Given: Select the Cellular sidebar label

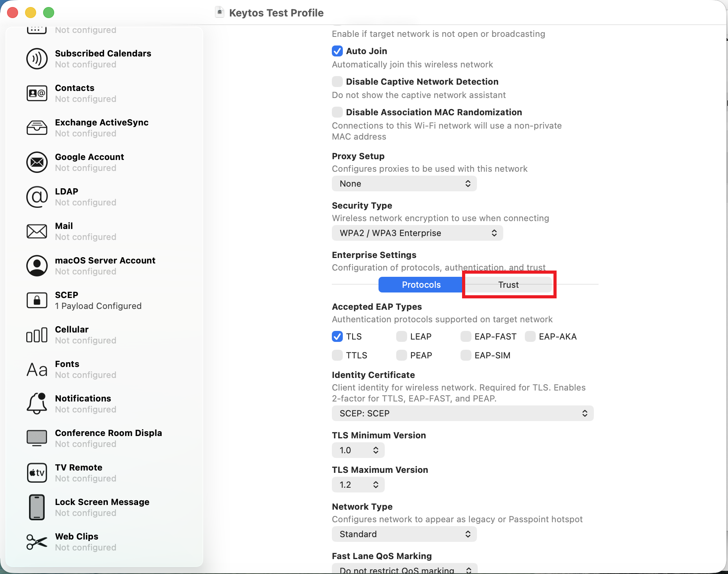Looking at the screenshot, I should [72, 329].
